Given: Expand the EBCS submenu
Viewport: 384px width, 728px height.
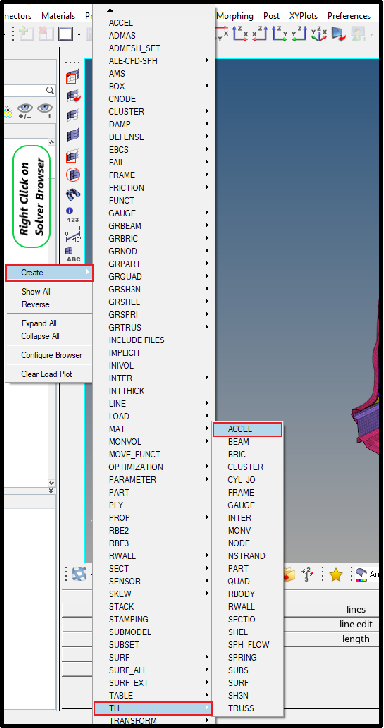Looking at the screenshot, I should [x=154, y=150].
